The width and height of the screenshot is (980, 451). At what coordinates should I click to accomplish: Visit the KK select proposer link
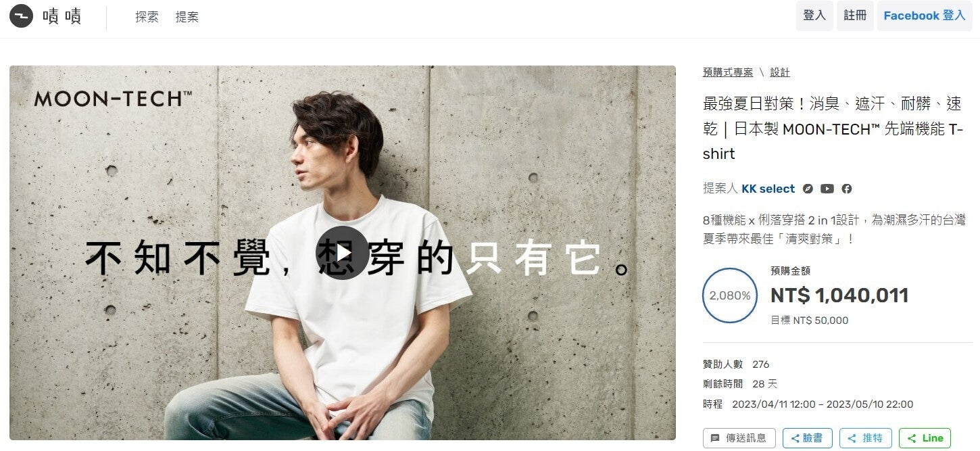click(768, 189)
